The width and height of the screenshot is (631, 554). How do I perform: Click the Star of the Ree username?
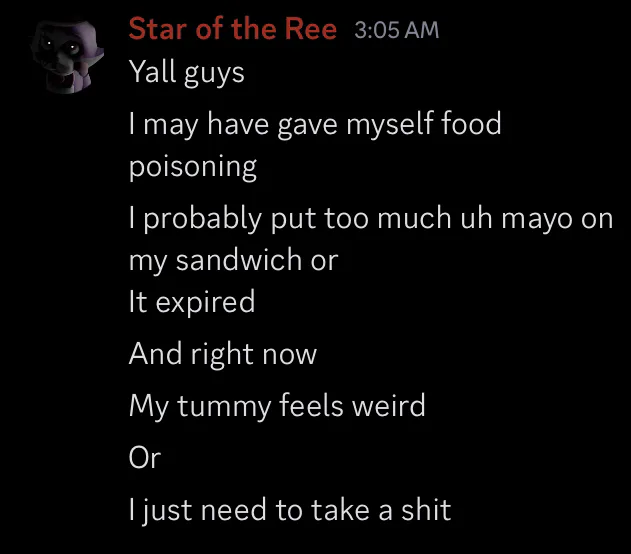(233, 29)
